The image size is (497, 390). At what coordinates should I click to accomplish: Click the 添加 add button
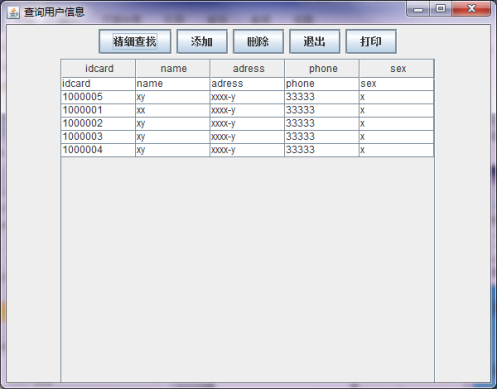202,42
